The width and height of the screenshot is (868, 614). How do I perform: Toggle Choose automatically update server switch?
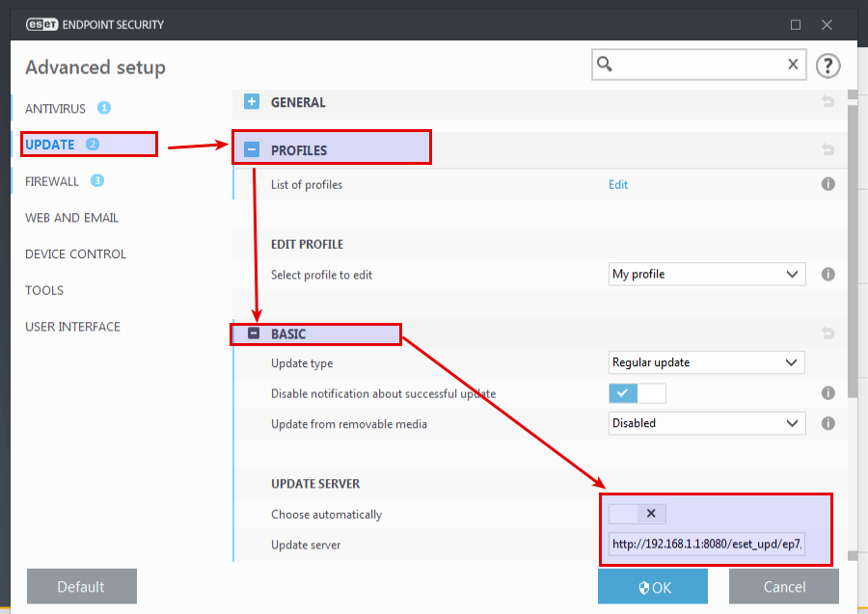pos(637,514)
